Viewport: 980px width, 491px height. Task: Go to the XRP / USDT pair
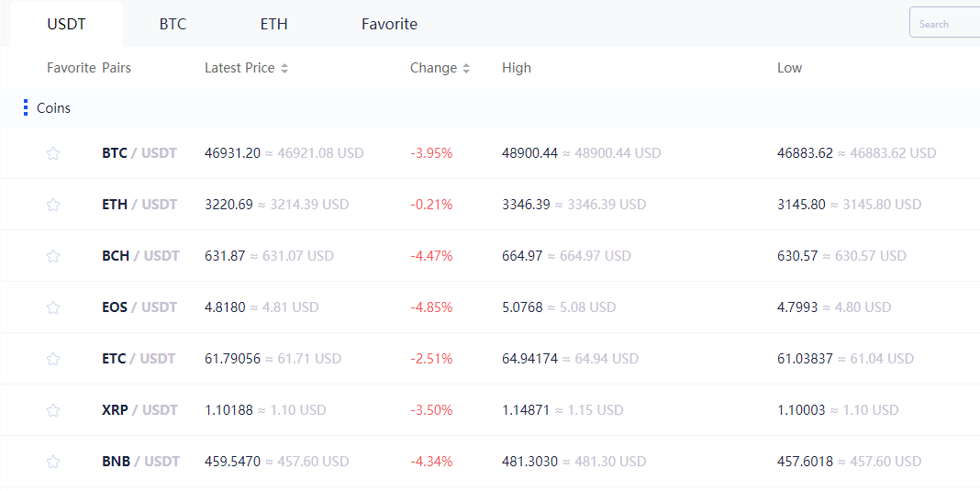[139, 410]
